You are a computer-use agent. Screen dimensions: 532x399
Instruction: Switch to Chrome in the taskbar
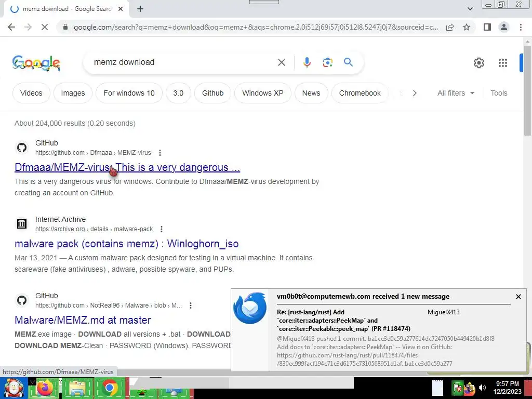point(109,388)
